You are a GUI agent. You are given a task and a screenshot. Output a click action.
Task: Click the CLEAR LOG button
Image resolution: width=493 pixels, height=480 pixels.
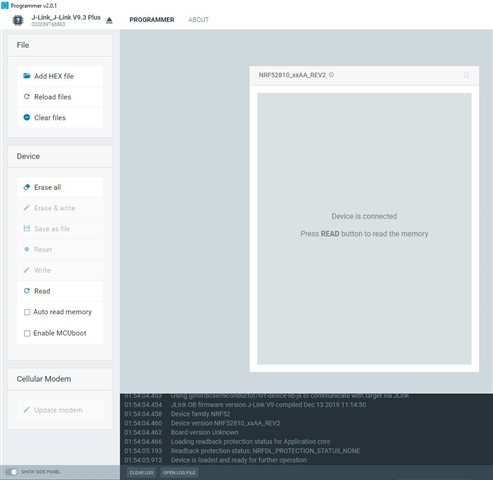(141, 473)
